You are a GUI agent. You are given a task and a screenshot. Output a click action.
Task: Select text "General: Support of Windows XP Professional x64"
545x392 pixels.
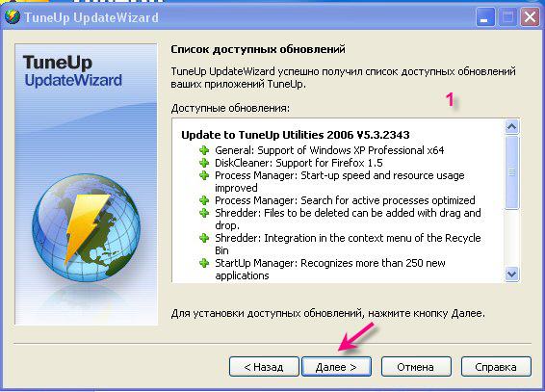329,150
